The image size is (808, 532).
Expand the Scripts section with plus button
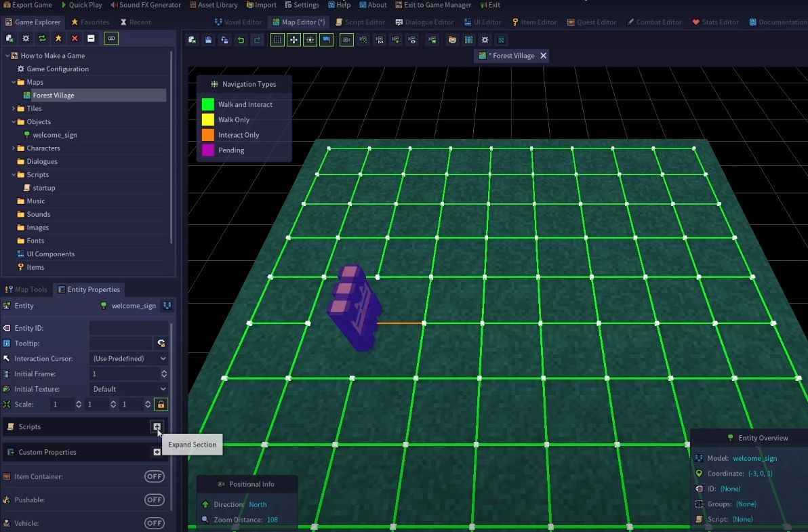click(x=157, y=426)
